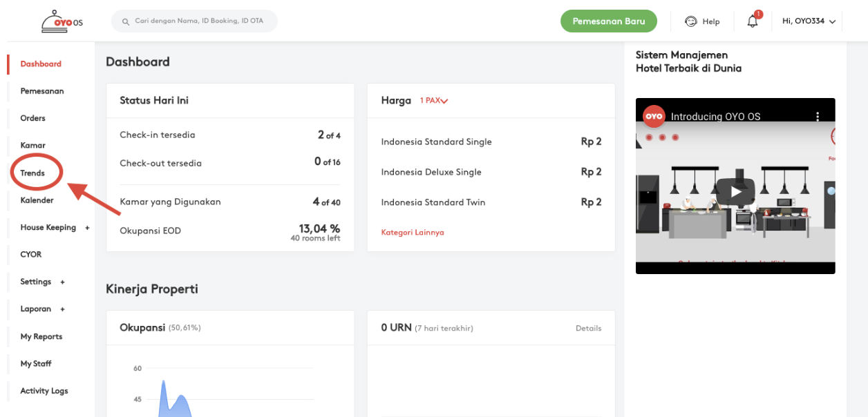Image resolution: width=868 pixels, height=417 pixels.
Task: Open the notification bell
Action: pyautogui.click(x=753, y=21)
